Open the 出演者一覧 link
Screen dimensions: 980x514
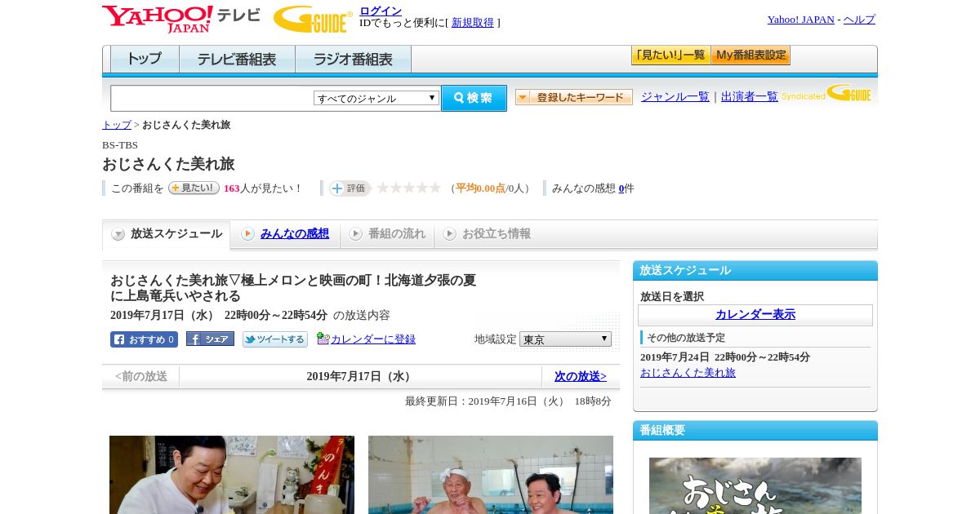coord(750,96)
